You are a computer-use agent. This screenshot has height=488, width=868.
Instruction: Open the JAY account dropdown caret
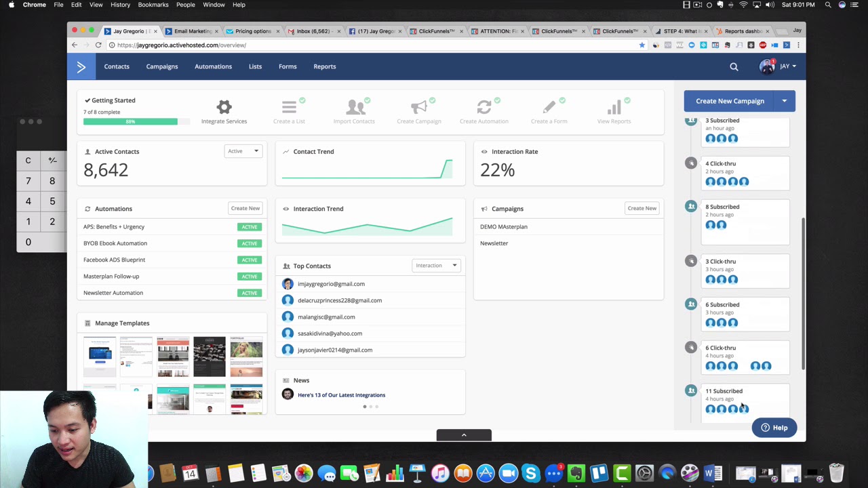[x=794, y=66]
